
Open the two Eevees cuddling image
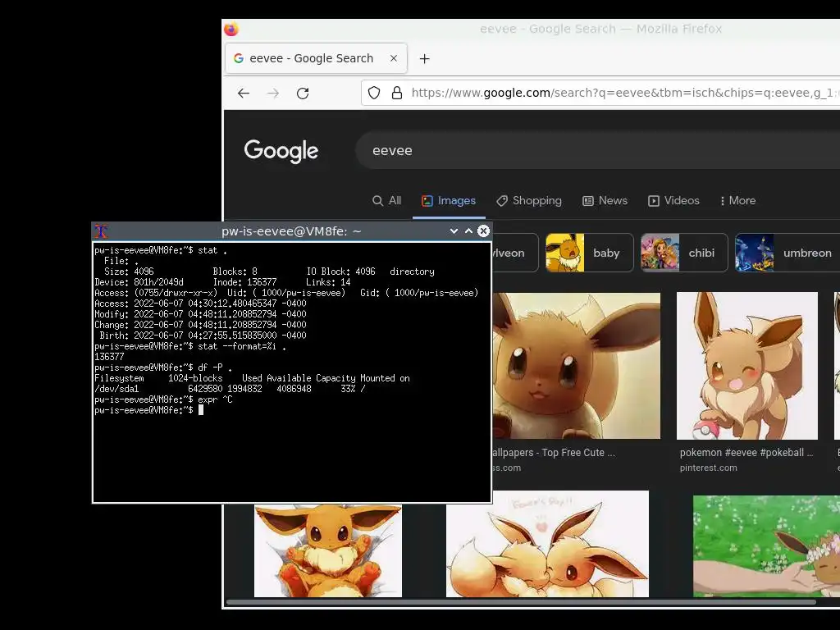tap(547, 544)
